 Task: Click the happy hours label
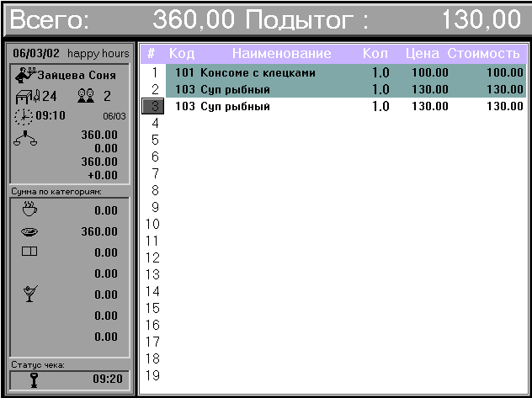98,54
